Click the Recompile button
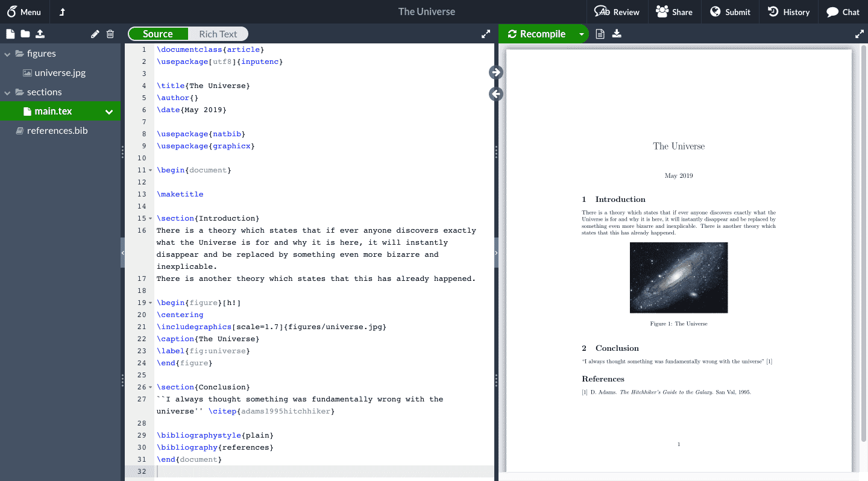The image size is (868, 481). pos(539,34)
